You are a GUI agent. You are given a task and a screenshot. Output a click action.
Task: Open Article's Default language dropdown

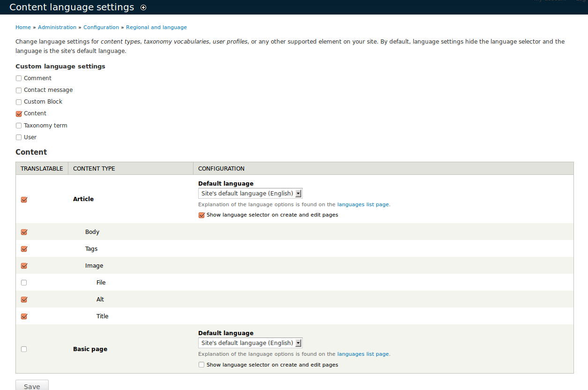[250, 194]
